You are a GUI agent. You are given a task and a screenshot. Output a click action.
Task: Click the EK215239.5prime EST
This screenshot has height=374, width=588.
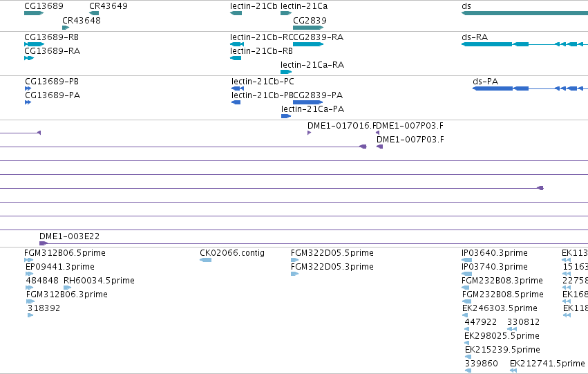click(468, 357)
